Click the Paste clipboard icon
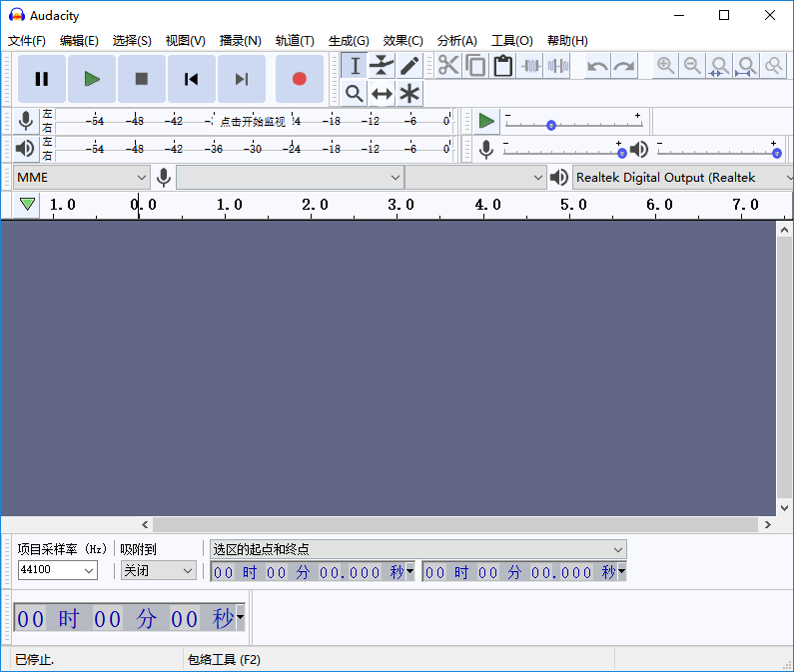 point(502,66)
